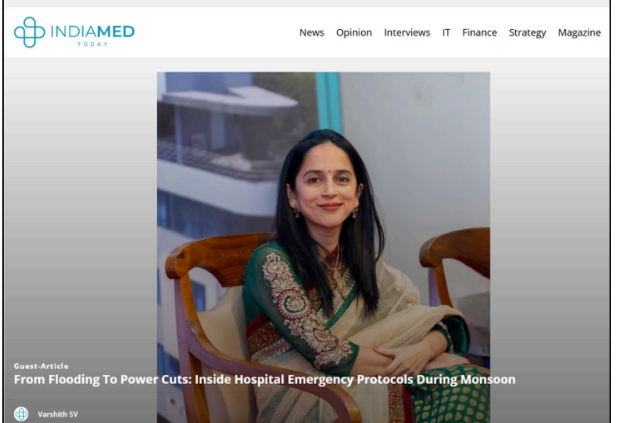
Task: Click the teal window frame in the photo
Action: point(328,102)
